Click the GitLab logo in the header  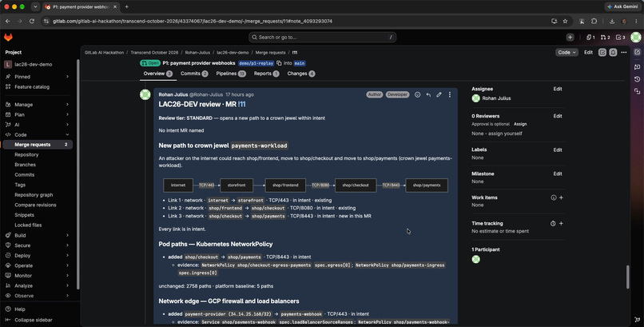point(8,38)
